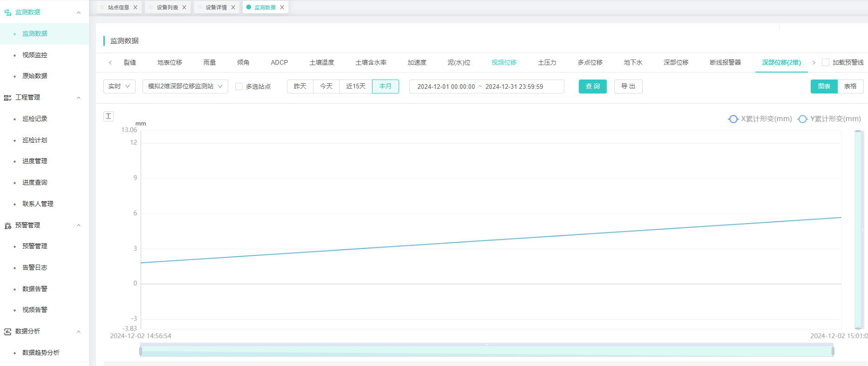868x366 pixels.
Task: Open the 模拟2维深部位移监测站 station dropdown
Action: [185, 87]
